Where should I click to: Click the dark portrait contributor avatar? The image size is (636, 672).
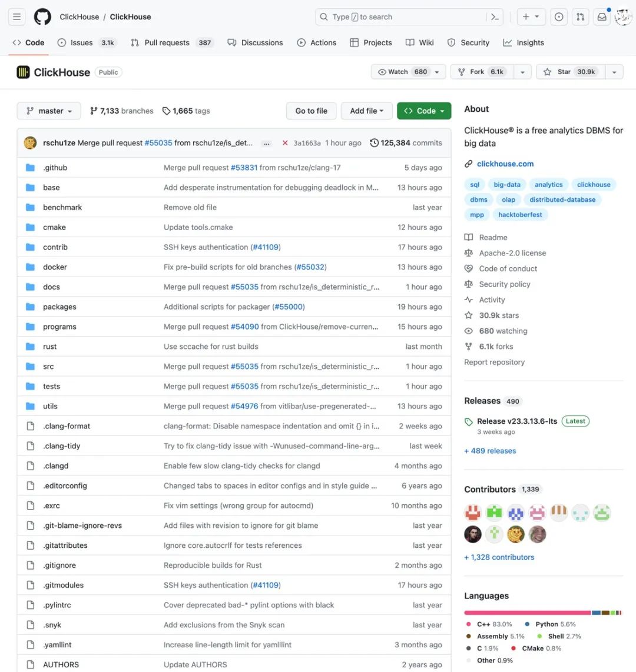(473, 534)
